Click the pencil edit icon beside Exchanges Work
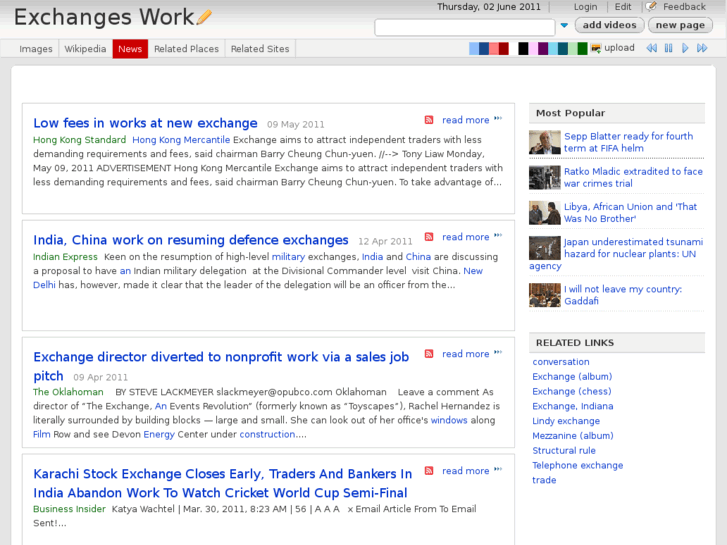 coord(204,17)
